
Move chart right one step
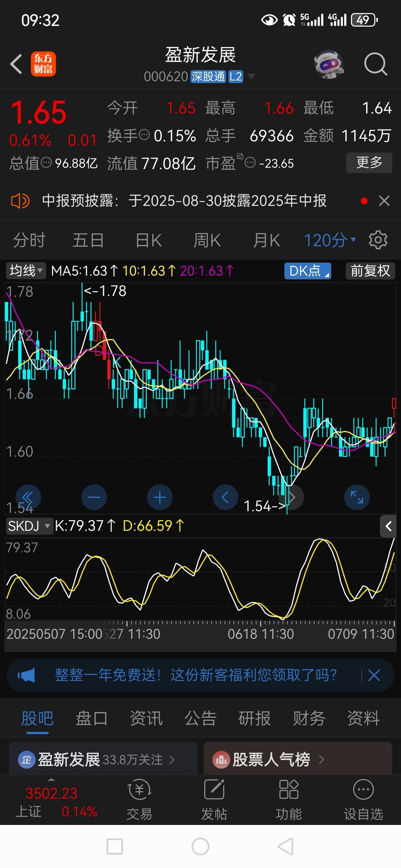click(291, 497)
